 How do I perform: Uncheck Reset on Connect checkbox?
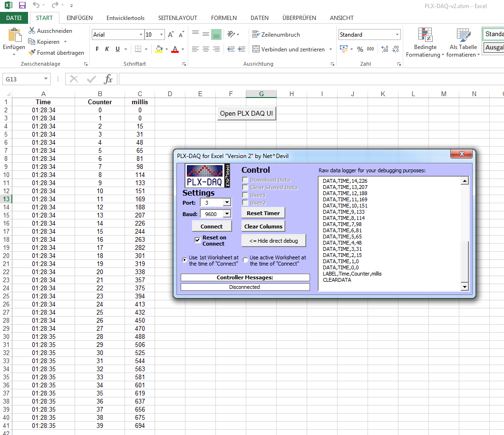[x=197, y=240]
